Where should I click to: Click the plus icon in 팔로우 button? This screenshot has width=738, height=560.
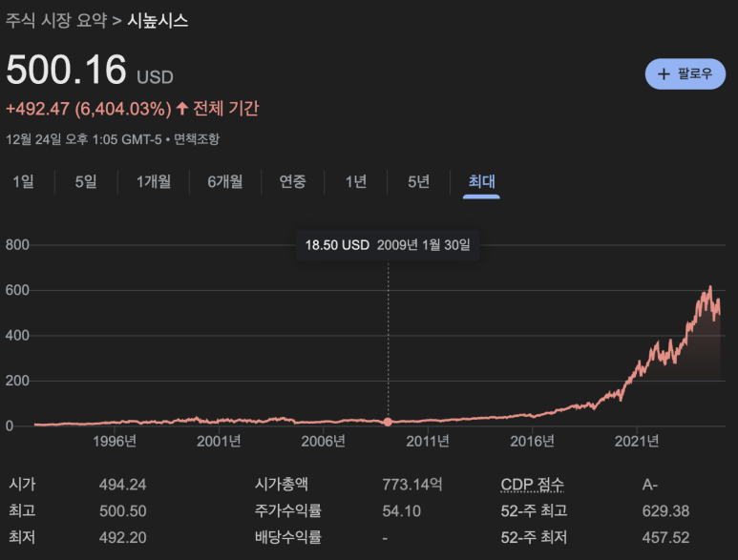[x=664, y=73]
